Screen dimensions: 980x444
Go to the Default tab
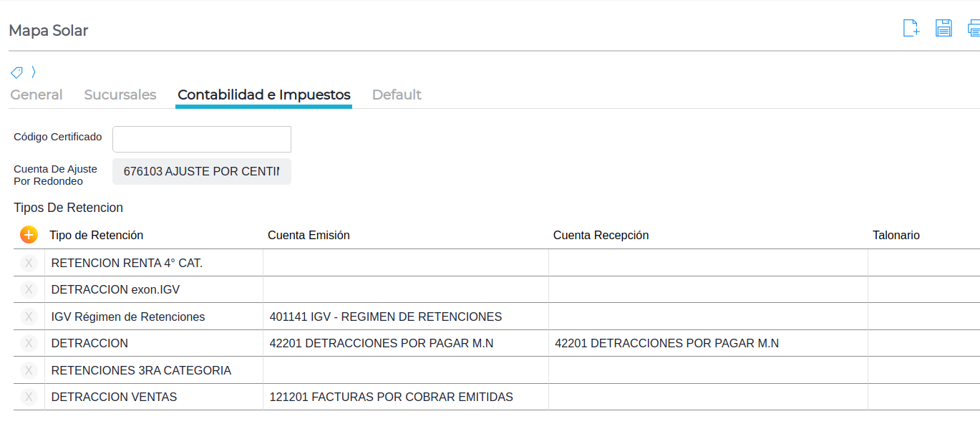397,95
